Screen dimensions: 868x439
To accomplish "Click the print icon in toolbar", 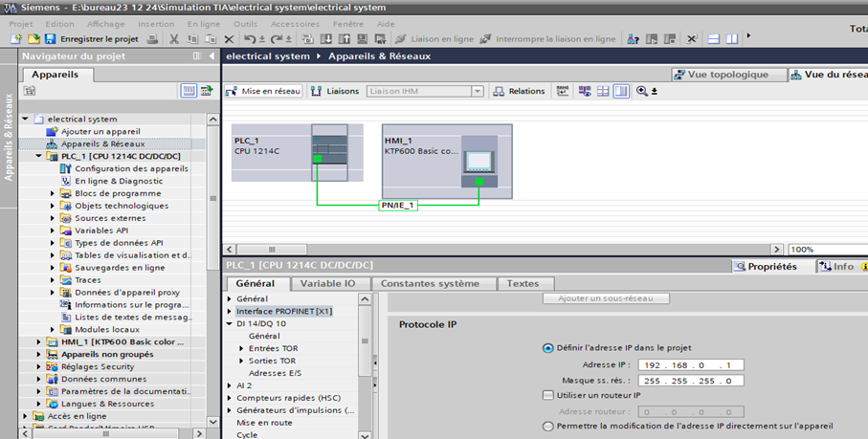I will click(152, 39).
